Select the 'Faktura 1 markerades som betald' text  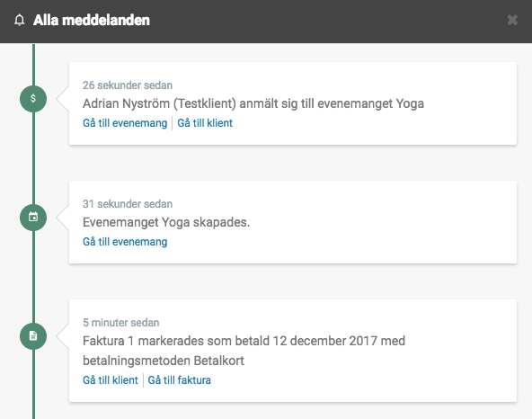pyautogui.click(x=176, y=341)
